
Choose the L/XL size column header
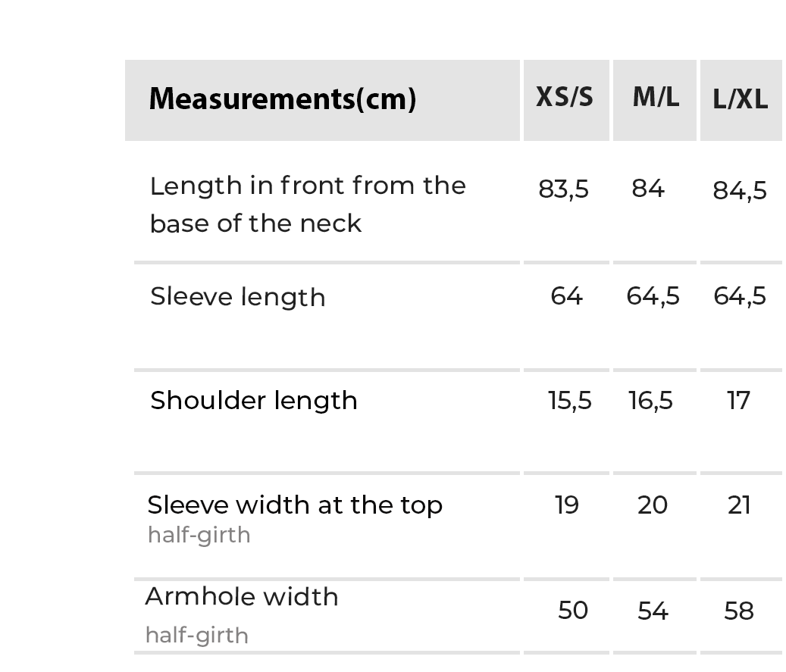(741, 99)
